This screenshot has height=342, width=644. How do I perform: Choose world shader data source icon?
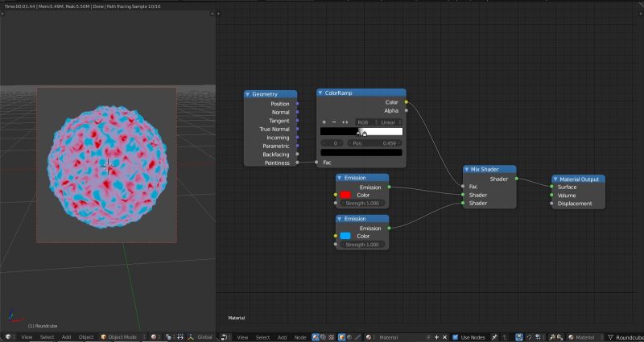pos(349,336)
